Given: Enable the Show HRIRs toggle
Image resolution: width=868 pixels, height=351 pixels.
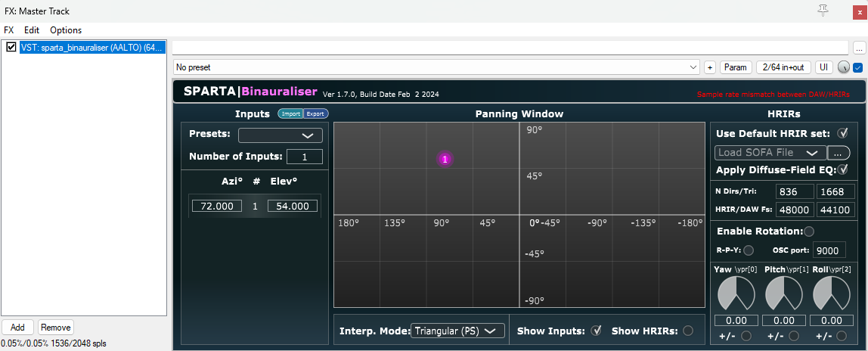Looking at the screenshot, I should point(687,331).
